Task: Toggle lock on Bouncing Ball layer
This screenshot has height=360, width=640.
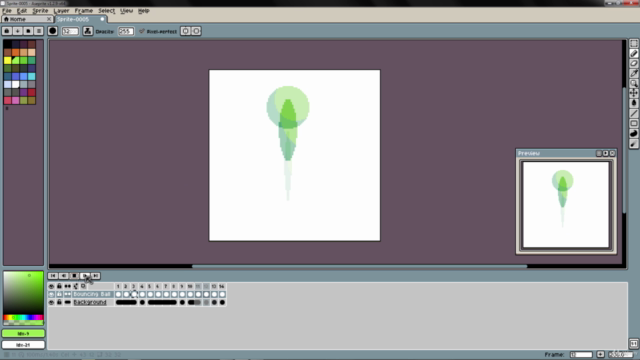Action: [59, 294]
